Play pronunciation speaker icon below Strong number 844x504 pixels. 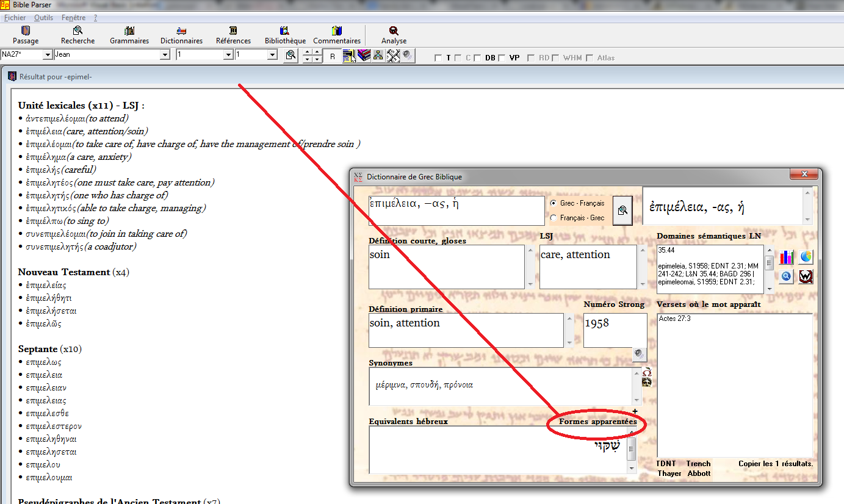[x=639, y=353]
